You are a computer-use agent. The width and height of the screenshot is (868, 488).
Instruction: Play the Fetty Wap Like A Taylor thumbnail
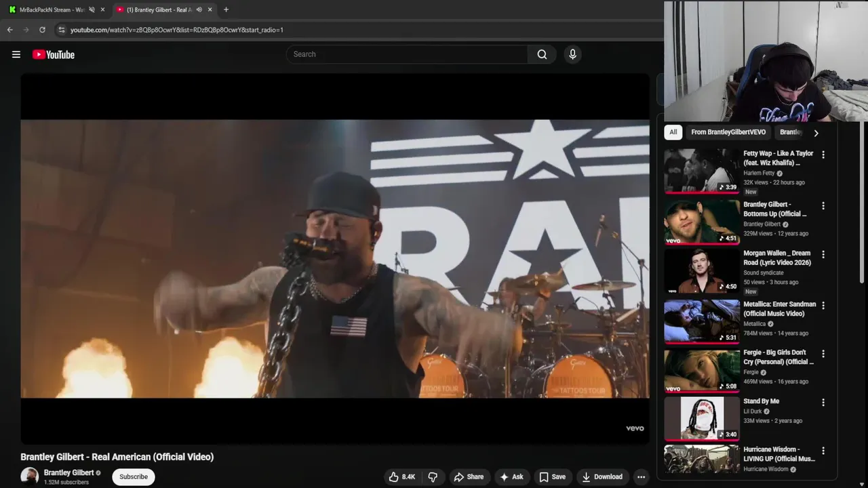702,171
